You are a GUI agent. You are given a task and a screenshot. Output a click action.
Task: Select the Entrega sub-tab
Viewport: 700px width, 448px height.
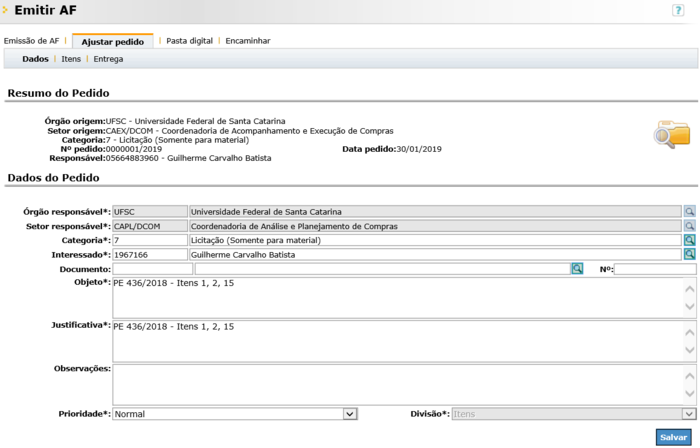coord(108,59)
